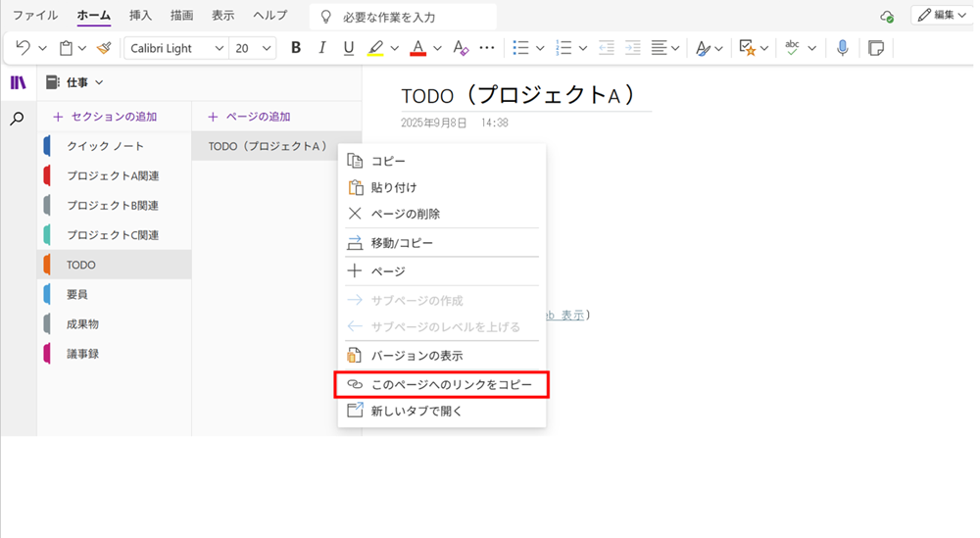
Task: Toggle bold formatting
Action: click(296, 47)
